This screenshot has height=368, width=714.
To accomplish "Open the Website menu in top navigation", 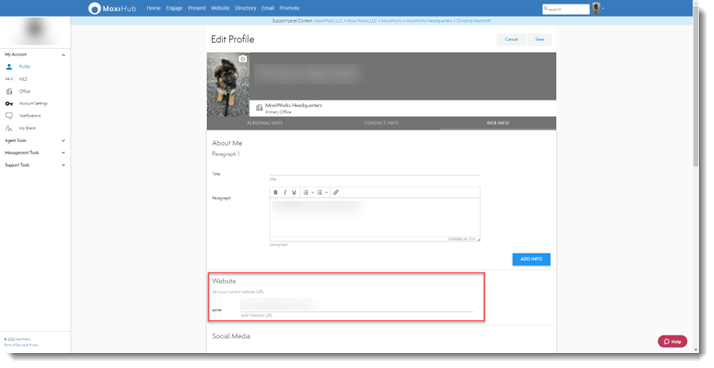I will click(220, 8).
